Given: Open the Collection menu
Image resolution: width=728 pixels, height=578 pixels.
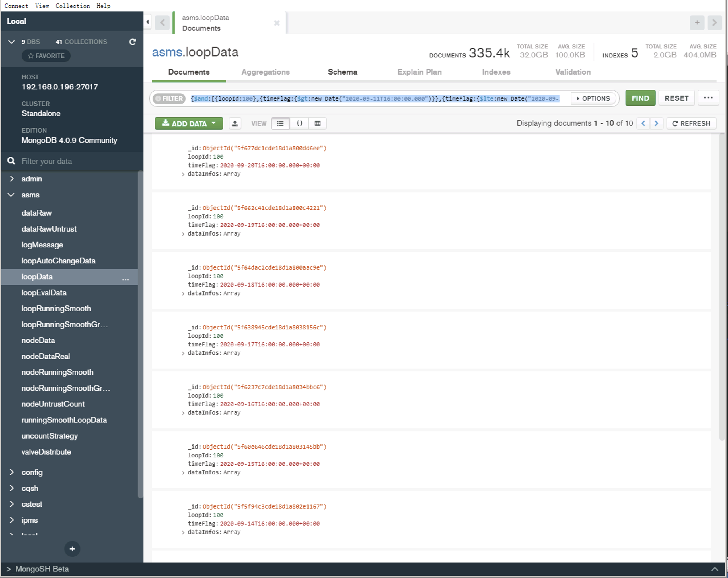Looking at the screenshot, I should point(73,6).
